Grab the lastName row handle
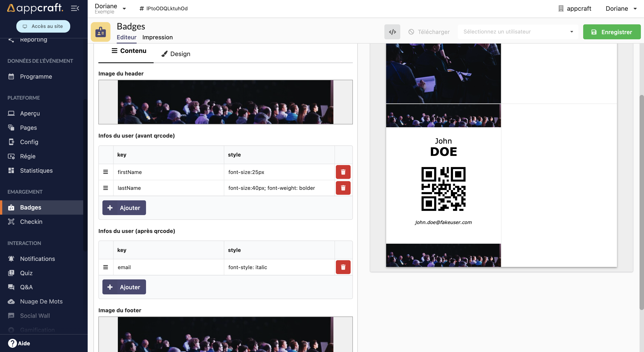This screenshot has width=644, height=352. coord(106,188)
